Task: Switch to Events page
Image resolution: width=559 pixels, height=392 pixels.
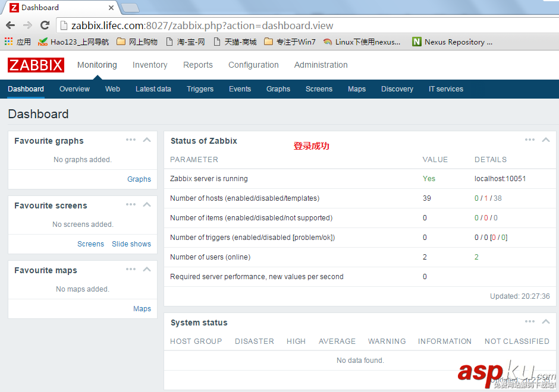Action: pos(240,89)
